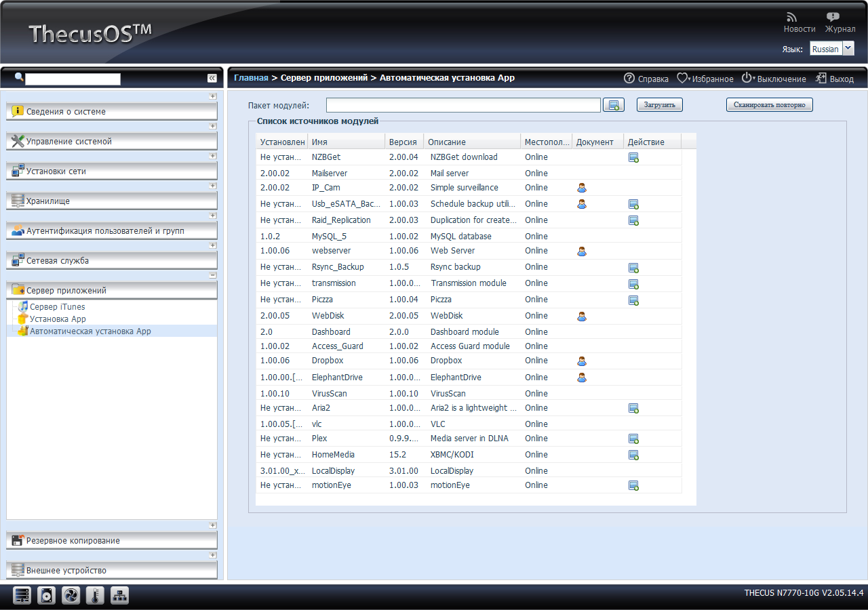Open the document icon for Usb_eSATA_Backup
Screen dimensions: 868x610
(581, 204)
